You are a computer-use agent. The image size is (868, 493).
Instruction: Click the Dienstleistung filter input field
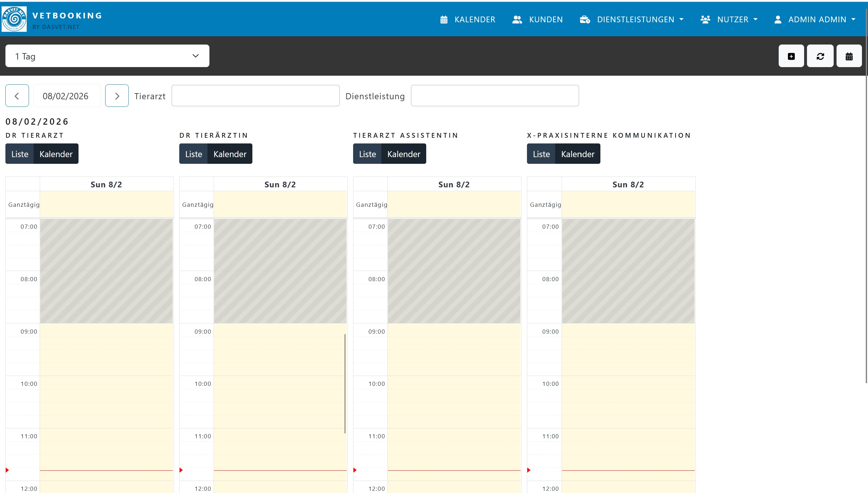click(495, 96)
